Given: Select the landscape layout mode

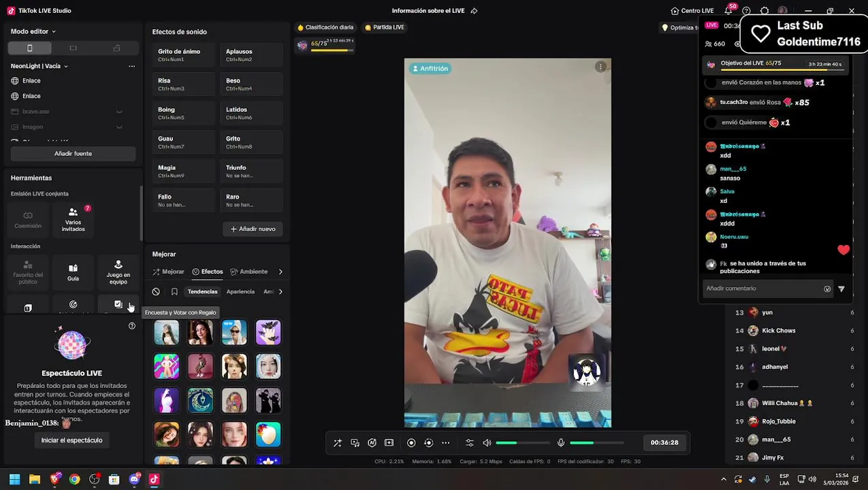Looking at the screenshot, I should click(73, 48).
